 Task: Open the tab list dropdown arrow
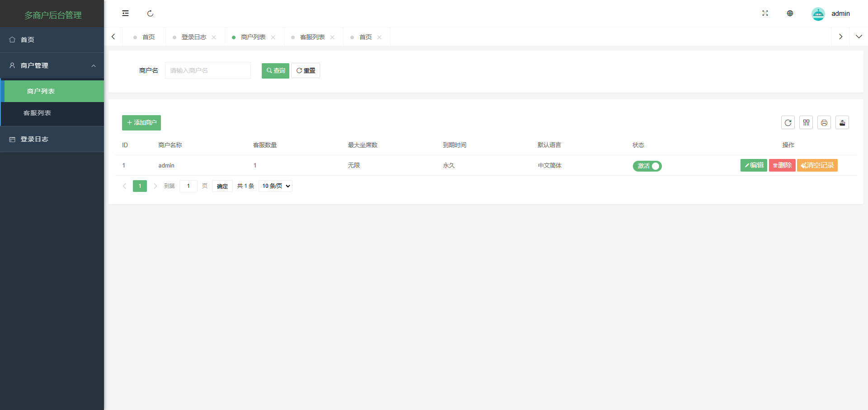pyautogui.click(x=859, y=36)
